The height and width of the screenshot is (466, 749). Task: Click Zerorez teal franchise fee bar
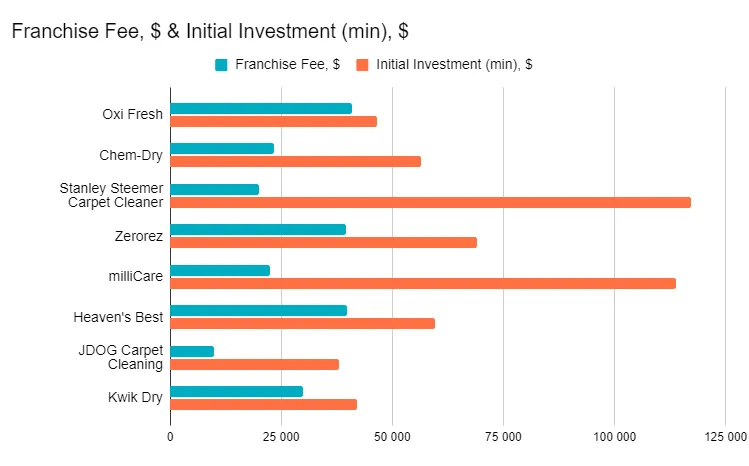click(257, 230)
